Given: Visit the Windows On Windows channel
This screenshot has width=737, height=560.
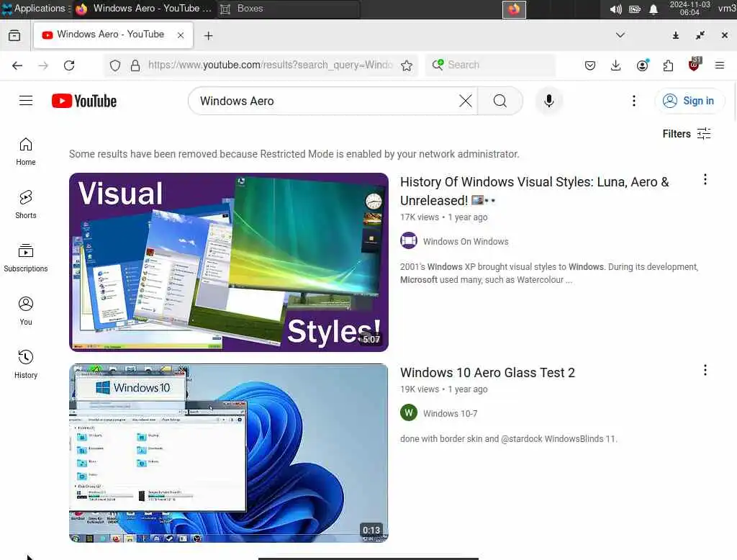Looking at the screenshot, I should click(466, 241).
